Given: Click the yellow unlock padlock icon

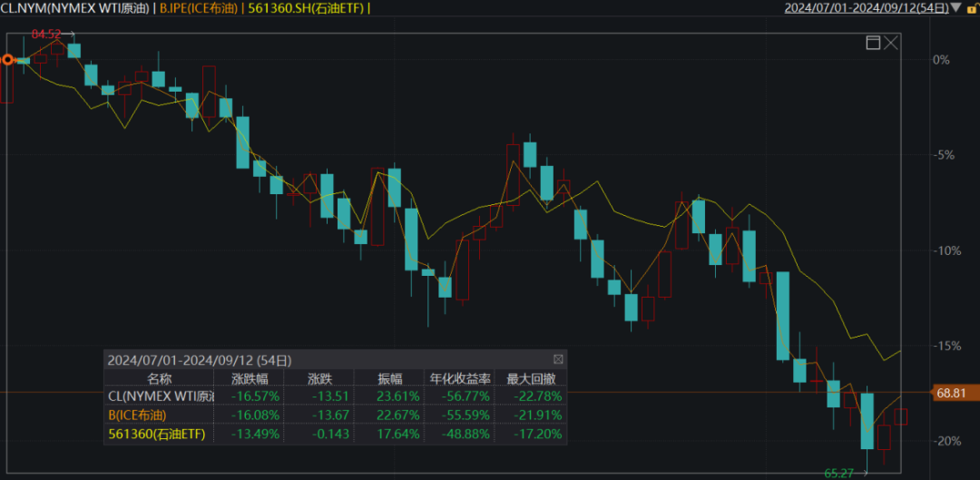Looking at the screenshot, I should [973, 9].
